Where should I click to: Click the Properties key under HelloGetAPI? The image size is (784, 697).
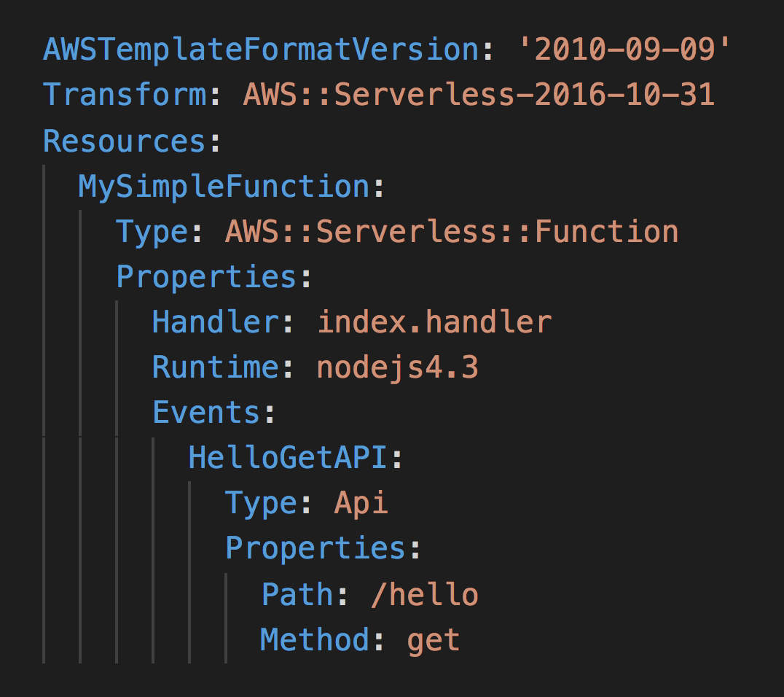click(315, 548)
